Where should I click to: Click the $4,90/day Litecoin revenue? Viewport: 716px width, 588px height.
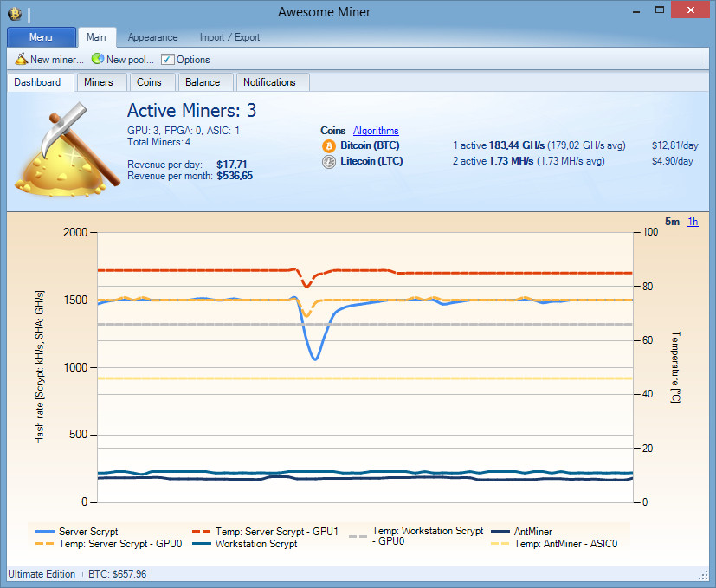click(672, 161)
